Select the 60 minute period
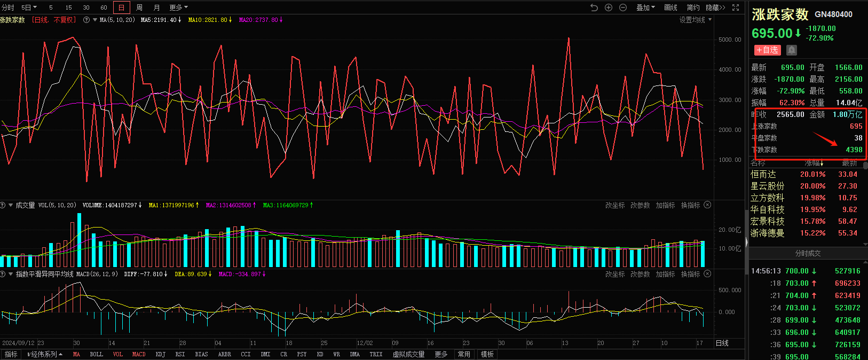 [104, 7]
